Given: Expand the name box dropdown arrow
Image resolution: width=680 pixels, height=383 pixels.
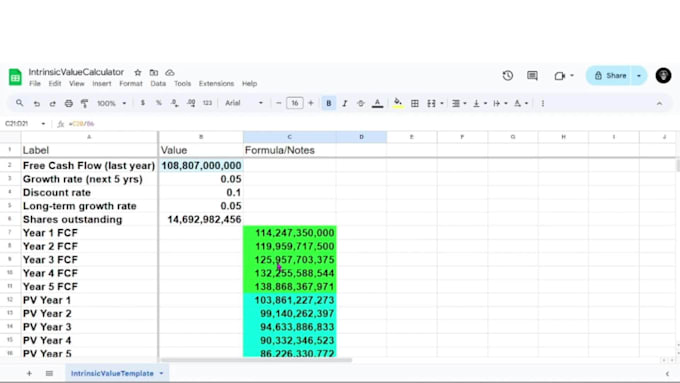Looking at the screenshot, I should (x=43, y=124).
